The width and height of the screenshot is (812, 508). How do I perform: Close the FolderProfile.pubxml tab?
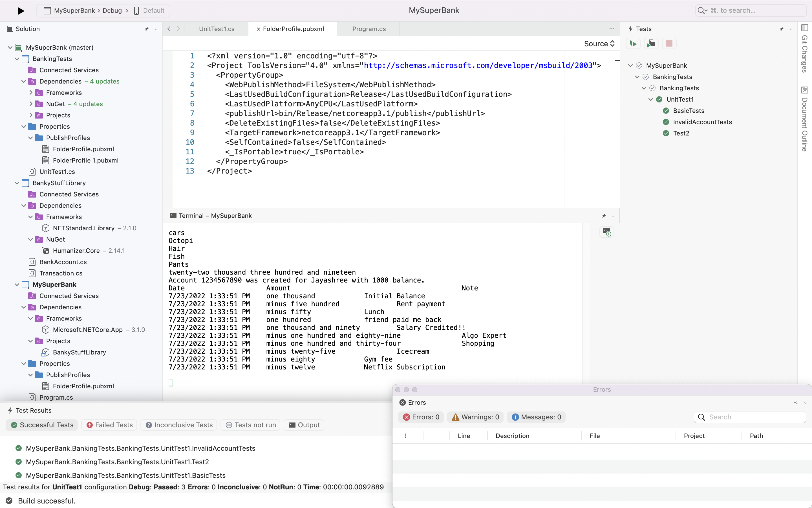[x=258, y=29]
